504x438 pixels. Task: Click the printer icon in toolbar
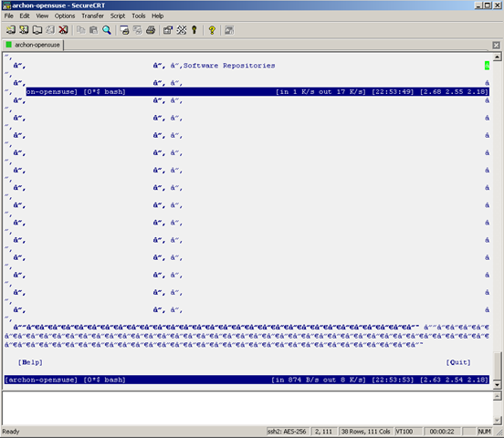[151, 30]
